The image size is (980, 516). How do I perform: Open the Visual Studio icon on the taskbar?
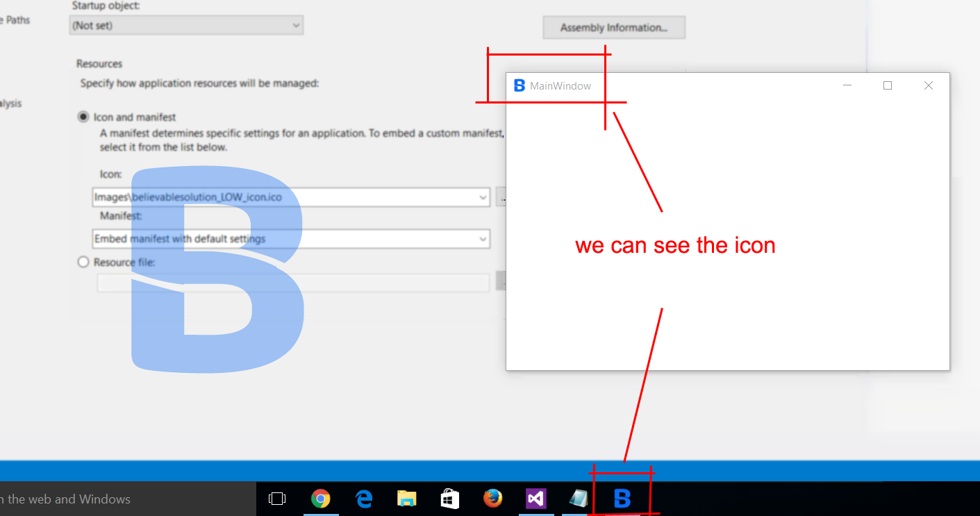pyautogui.click(x=535, y=498)
